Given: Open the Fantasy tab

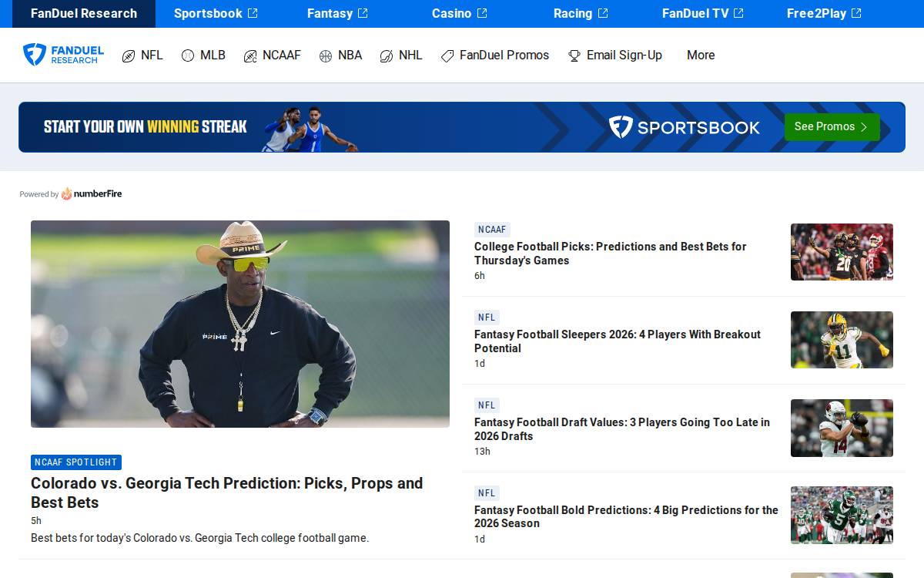Looking at the screenshot, I should [337, 13].
